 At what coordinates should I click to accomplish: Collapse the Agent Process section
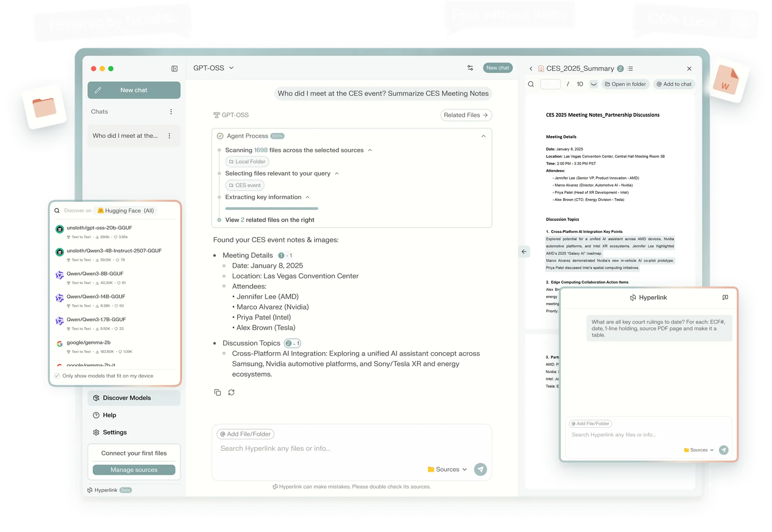(483, 136)
